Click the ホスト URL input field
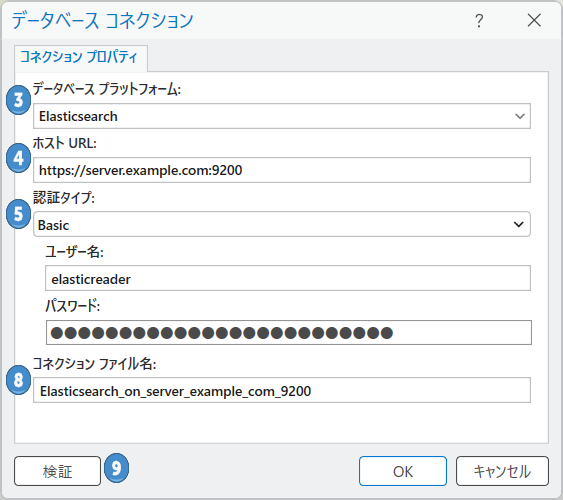 tap(282, 170)
